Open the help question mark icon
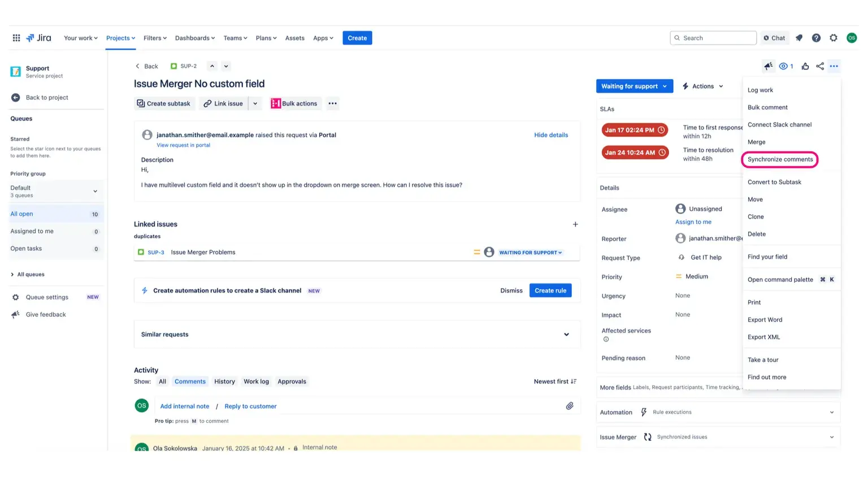 pyautogui.click(x=816, y=38)
